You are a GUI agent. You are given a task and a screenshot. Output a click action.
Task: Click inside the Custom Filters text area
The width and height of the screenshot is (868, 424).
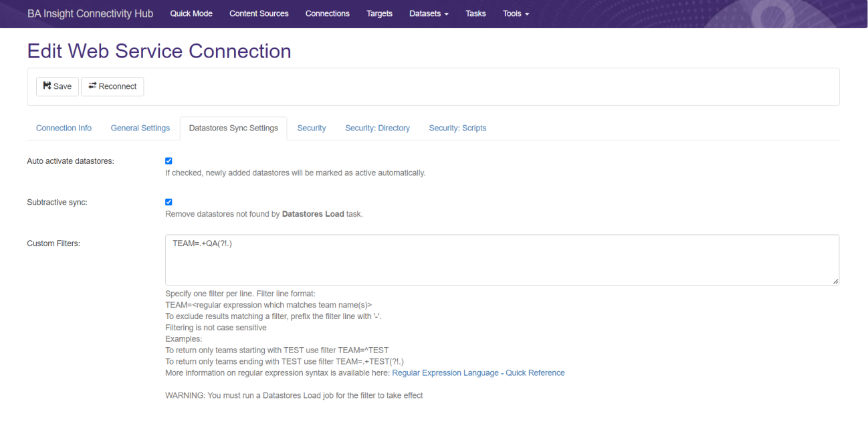click(x=502, y=259)
